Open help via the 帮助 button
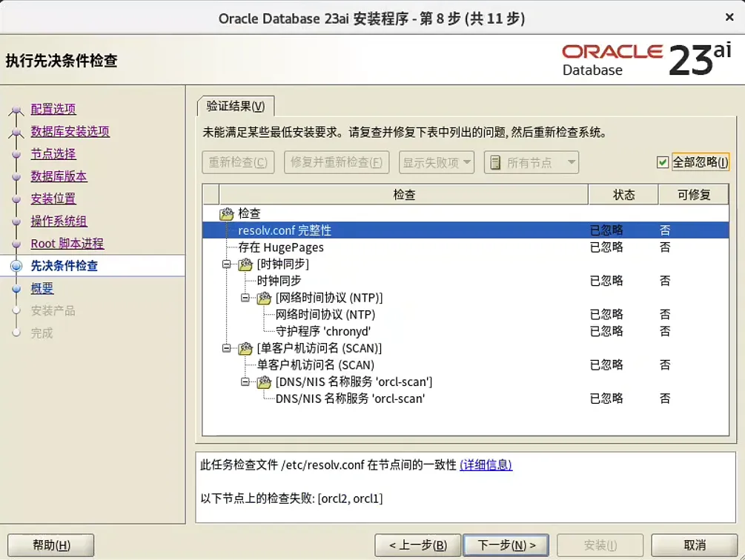Screen dimensions: 745x560 50,544
